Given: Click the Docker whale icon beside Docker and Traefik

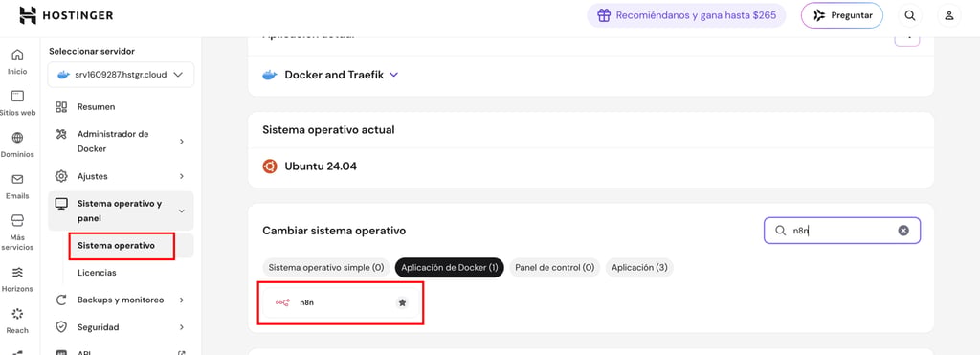Looking at the screenshot, I should coord(269,75).
